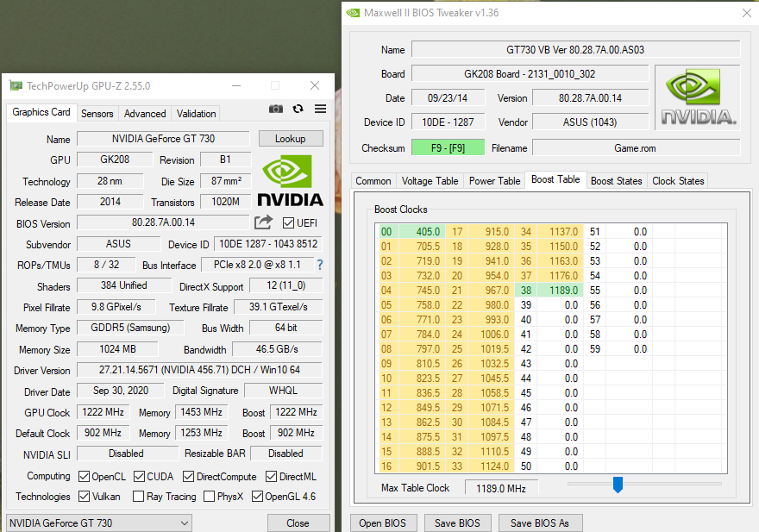Toggle the DirectML checkbox
Screen dimensions: 759x532
[x=271, y=476]
